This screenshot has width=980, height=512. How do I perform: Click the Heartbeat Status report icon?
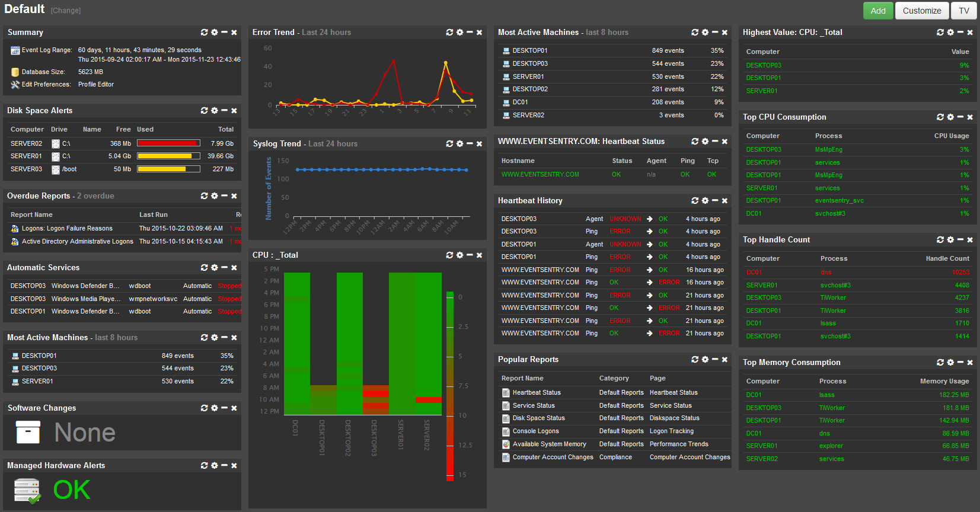506,393
